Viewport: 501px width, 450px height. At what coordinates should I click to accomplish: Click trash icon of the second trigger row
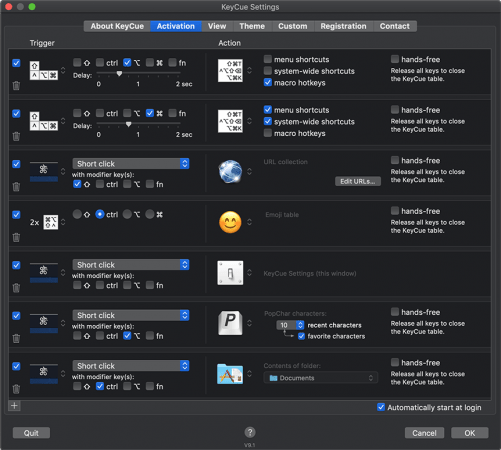tap(16, 136)
